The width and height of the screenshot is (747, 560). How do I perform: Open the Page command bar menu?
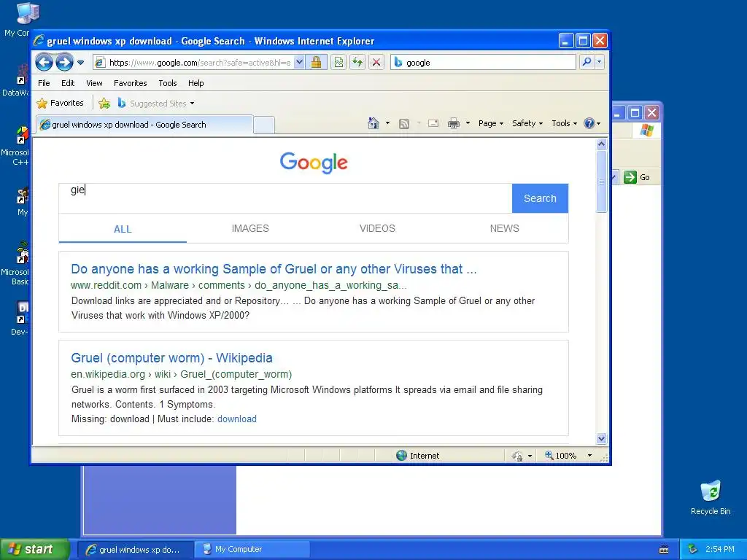point(491,123)
